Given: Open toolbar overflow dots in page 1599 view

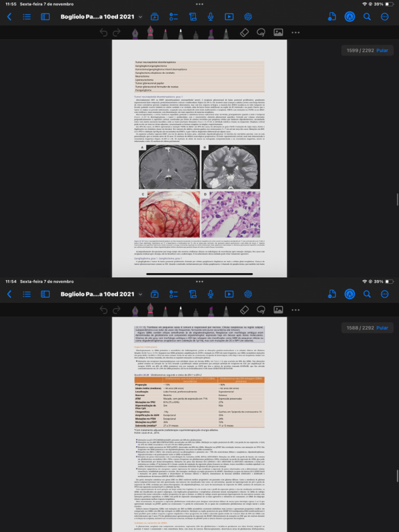Looking at the screenshot, I should click(x=296, y=33).
